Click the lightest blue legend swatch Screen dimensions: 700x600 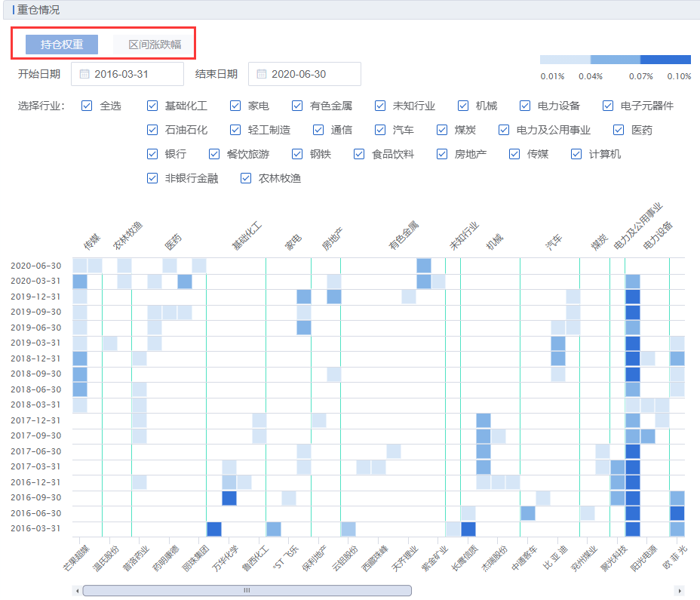point(565,60)
